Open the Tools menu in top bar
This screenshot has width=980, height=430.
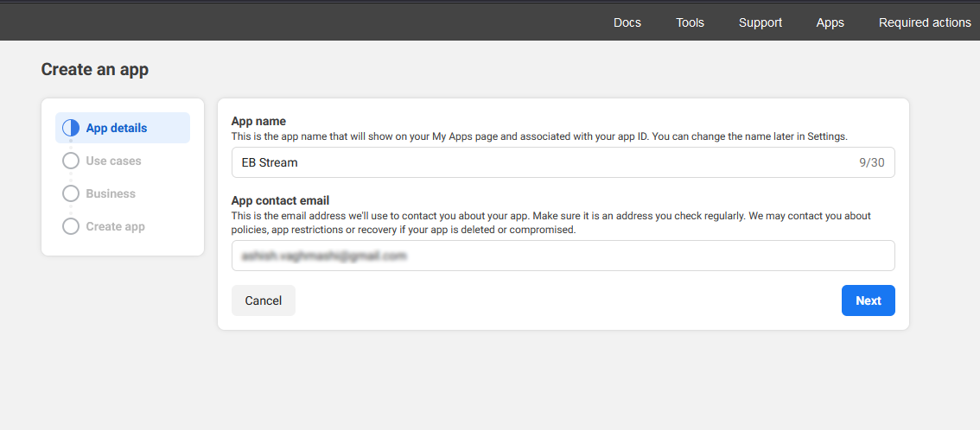point(690,22)
